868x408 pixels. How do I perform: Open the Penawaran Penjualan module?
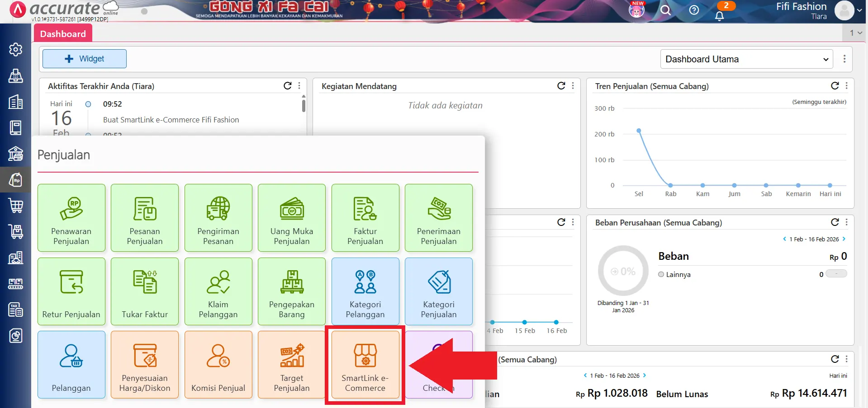[71, 218]
